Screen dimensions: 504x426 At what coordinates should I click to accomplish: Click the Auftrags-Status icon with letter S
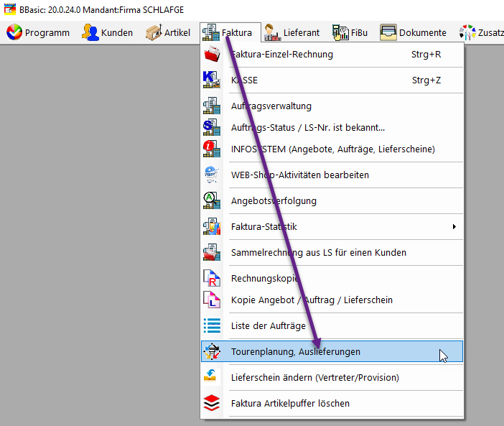coord(212,127)
